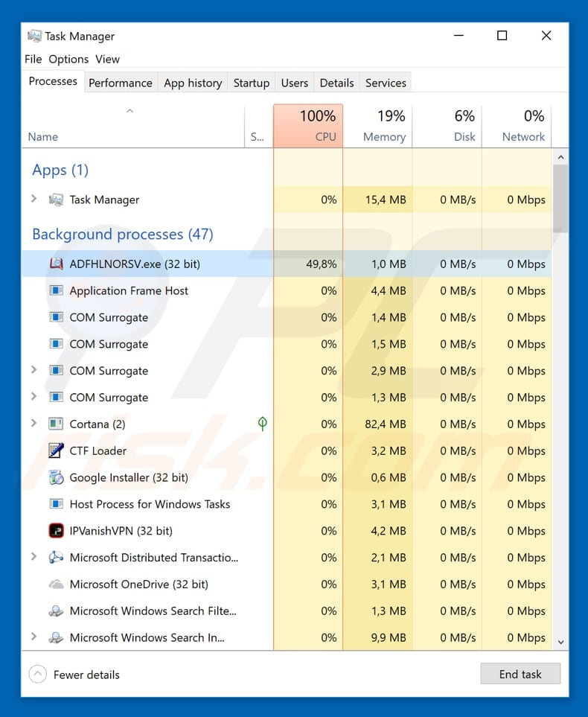Click the vertical scrollbar thumb

(560, 199)
